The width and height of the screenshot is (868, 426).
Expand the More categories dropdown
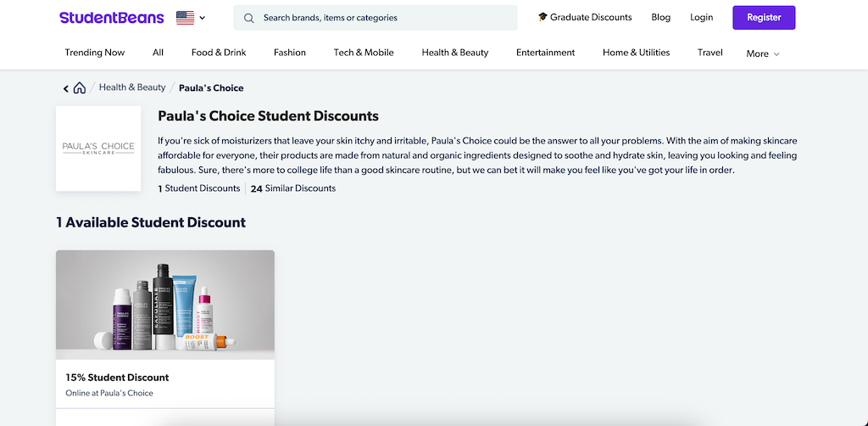point(763,53)
